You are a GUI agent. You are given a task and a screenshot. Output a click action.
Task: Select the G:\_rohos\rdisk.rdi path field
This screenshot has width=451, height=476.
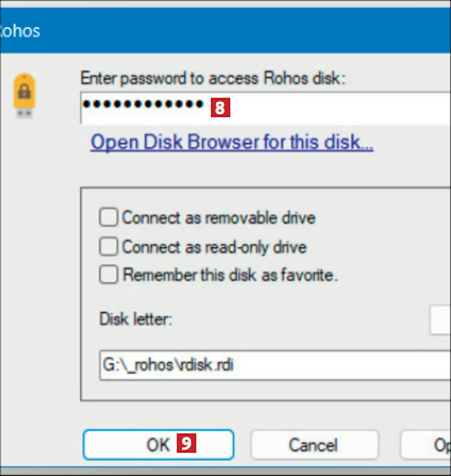coord(275,365)
